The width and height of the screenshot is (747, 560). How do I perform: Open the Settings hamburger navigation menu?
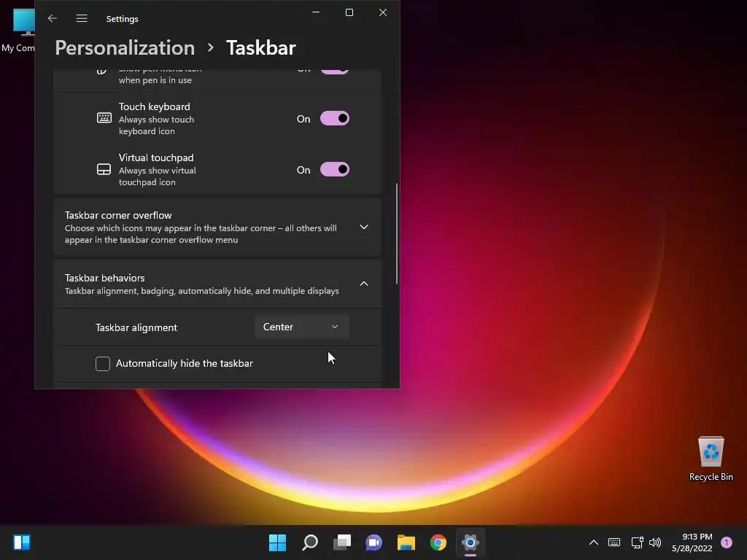(82, 18)
